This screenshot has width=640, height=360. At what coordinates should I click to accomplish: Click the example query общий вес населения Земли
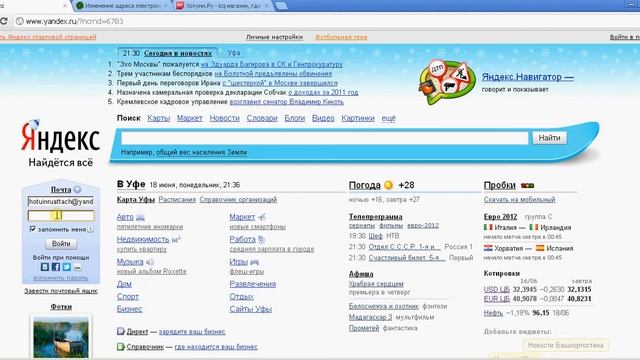202,152
